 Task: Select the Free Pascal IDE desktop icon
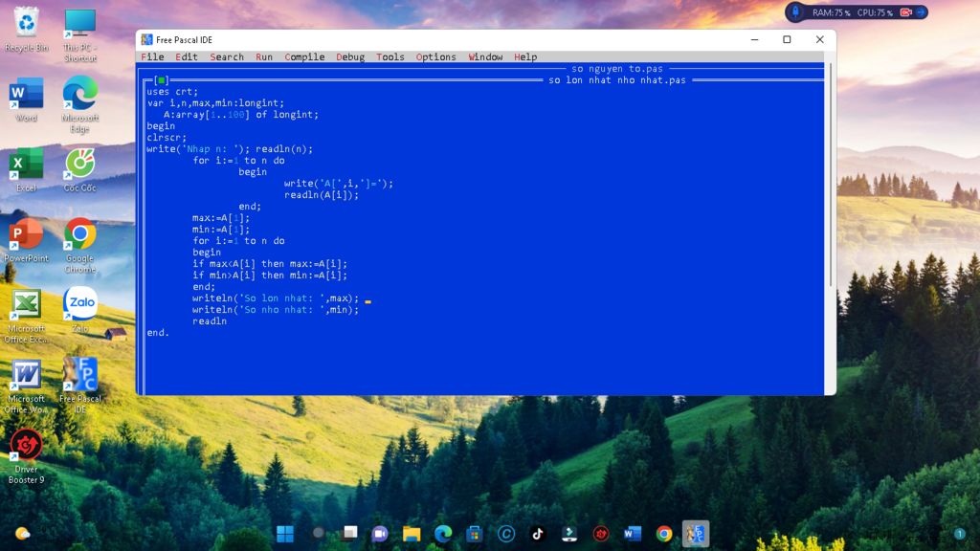click(80, 385)
